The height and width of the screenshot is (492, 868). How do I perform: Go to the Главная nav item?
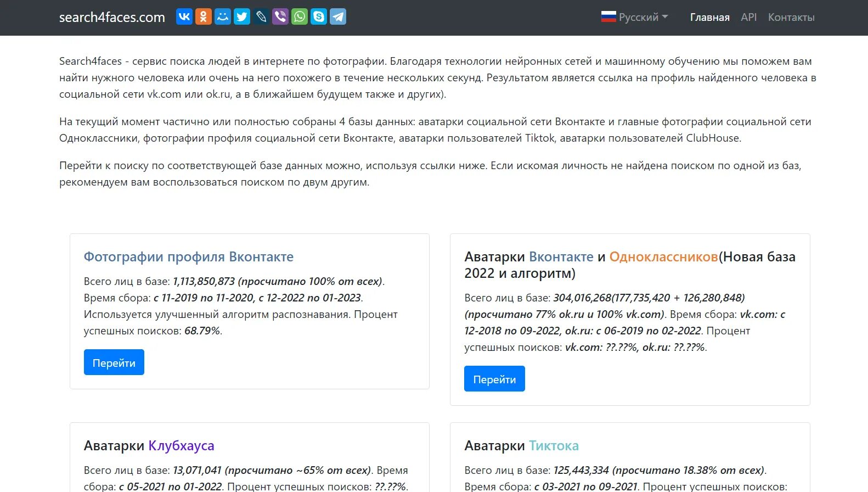point(710,17)
